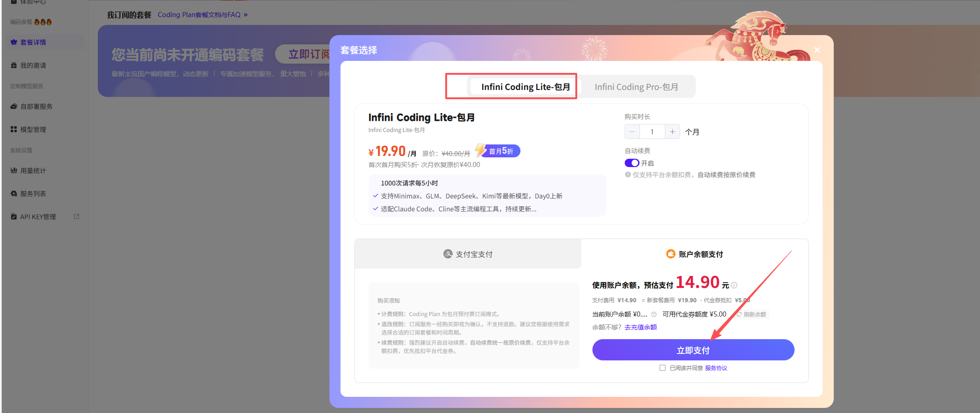Open Coding Plan套餐文档与FAQ link
Image resolution: width=980 pixels, height=413 pixels.
point(203,15)
